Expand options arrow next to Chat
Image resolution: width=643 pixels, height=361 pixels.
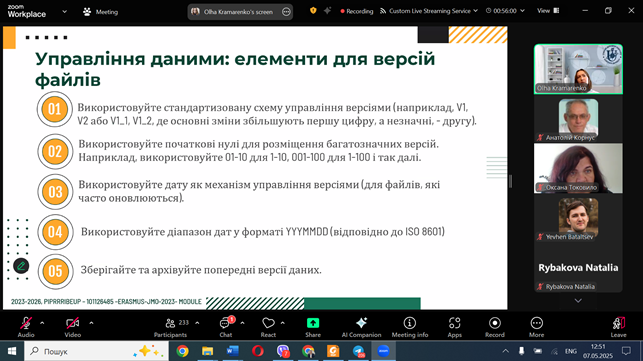tap(242, 323)
